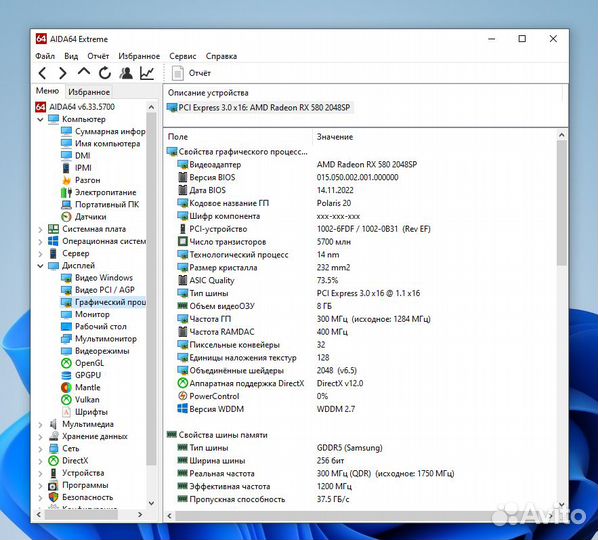Open the Мультимонитор tree item
Screen dimensions: 598x540
(99, 339)
